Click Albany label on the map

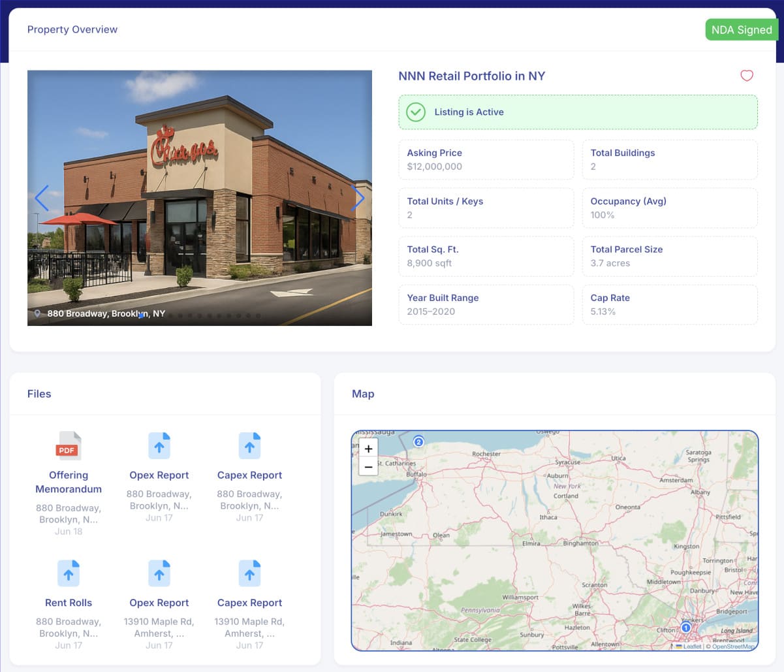point(700,492)
